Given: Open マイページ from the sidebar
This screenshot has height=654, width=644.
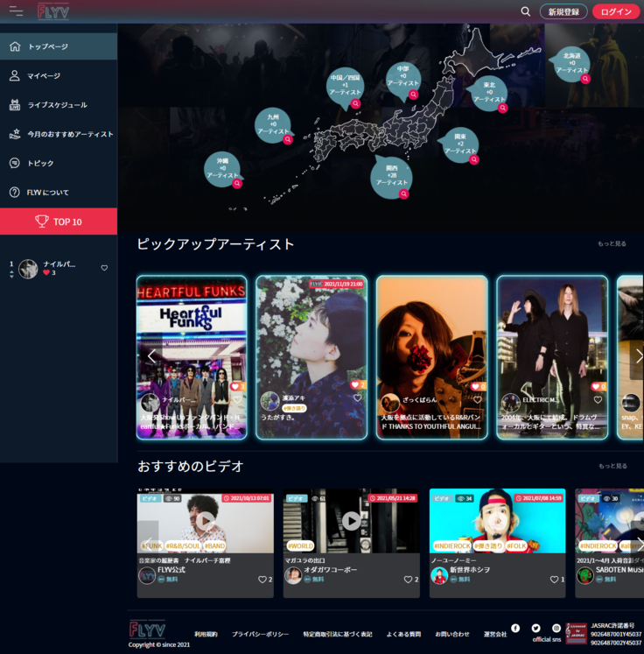Looking at the screenshot, I should pos(44,76).
